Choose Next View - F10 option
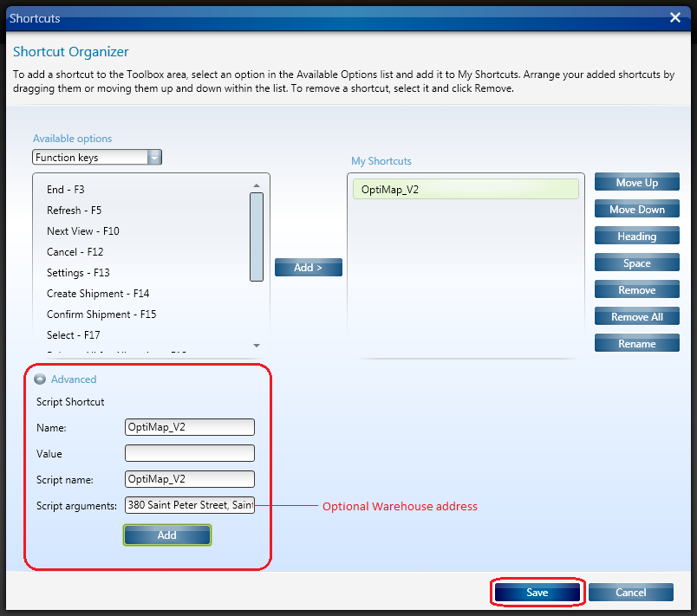The height and width of the screenshot is (616, 697). tap(83, 231)
